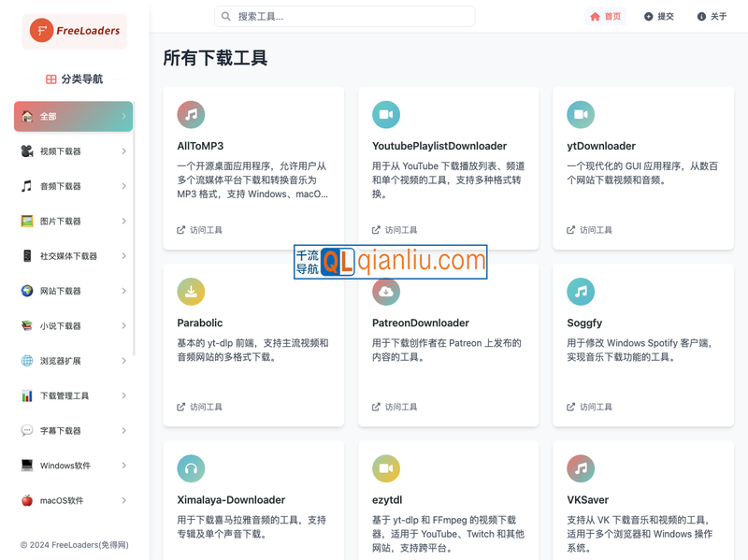Image resolution: width=748 pixels, height=560 pixels.
Task: Open the 提交 menu item
Action: click(658, 16)
